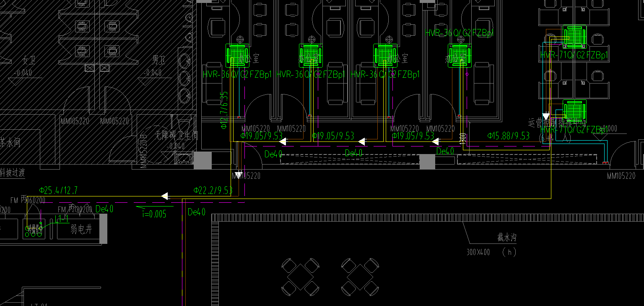
Task: Click the HVR-36Q/G2FZBp1 label placed above its unit
Action: pos(460,33)
